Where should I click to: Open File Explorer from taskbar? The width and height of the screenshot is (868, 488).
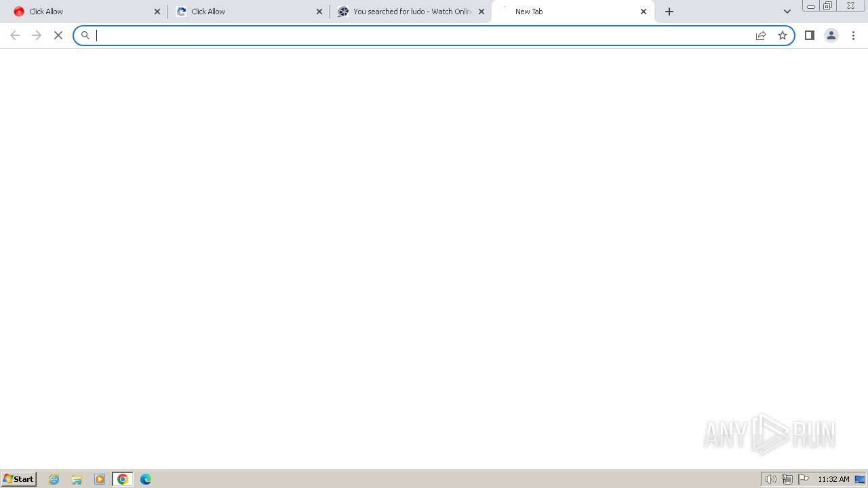[77, 479]
